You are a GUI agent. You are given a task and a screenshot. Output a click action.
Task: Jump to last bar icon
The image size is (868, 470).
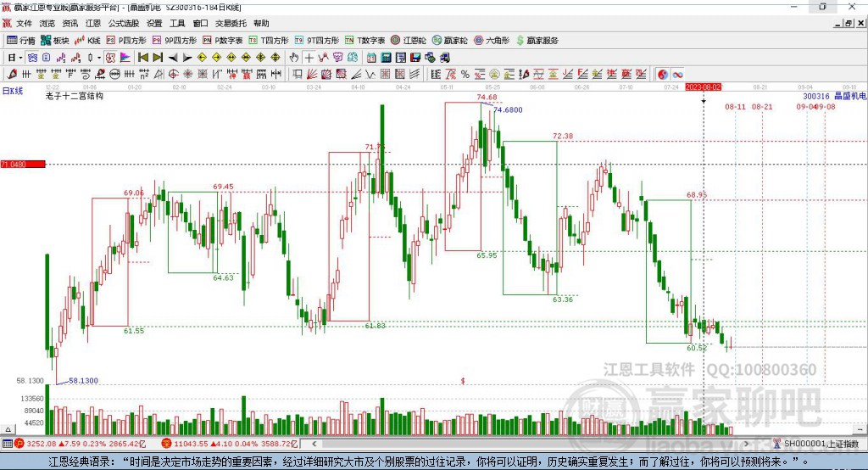tap(158, 58)
